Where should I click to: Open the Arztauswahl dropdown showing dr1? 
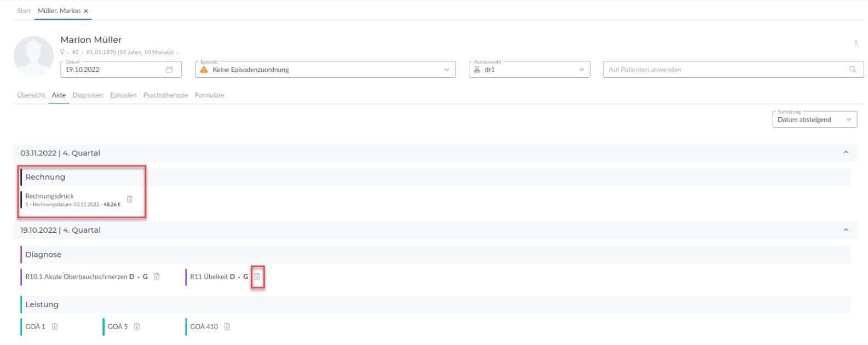[x=581, y=70]
